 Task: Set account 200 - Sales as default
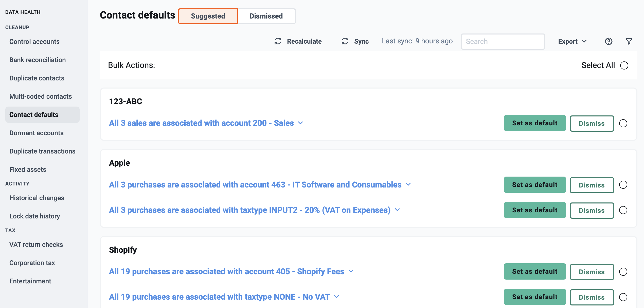pyautogui.click(x=535, y=123)
